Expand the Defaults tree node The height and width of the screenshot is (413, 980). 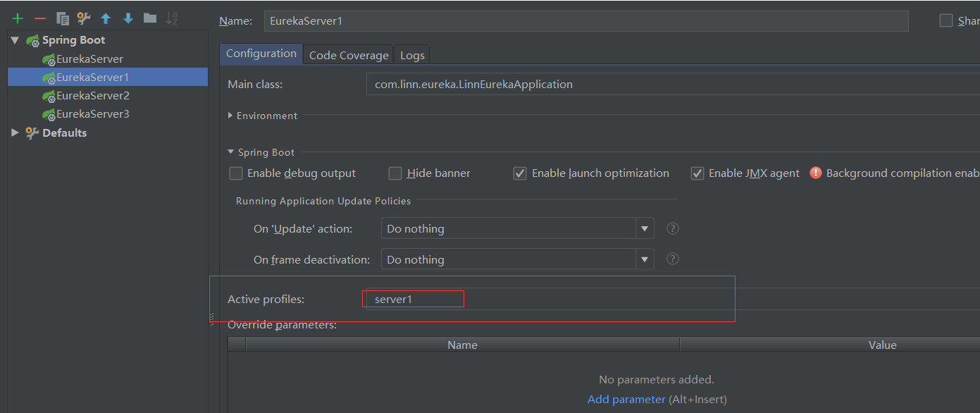pos(15,132)
